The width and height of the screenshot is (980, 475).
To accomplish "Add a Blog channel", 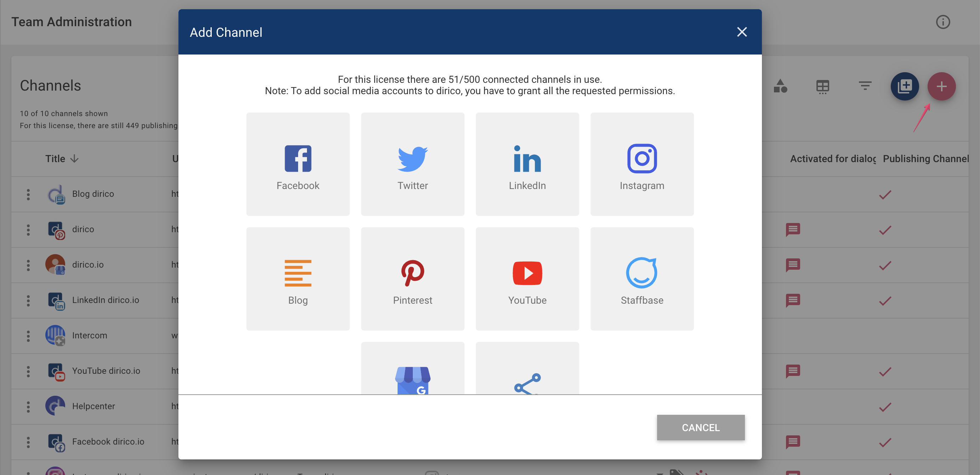I will (298, 279).
